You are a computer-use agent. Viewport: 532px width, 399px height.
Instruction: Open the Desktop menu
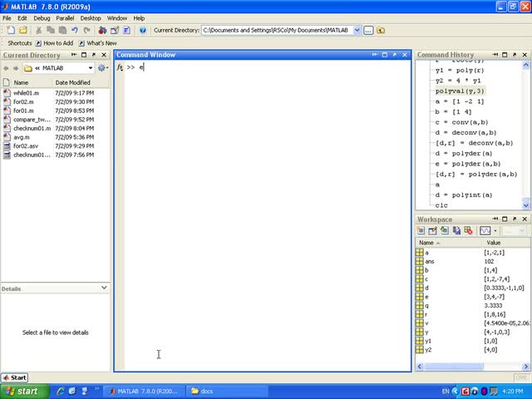[91, 18]
